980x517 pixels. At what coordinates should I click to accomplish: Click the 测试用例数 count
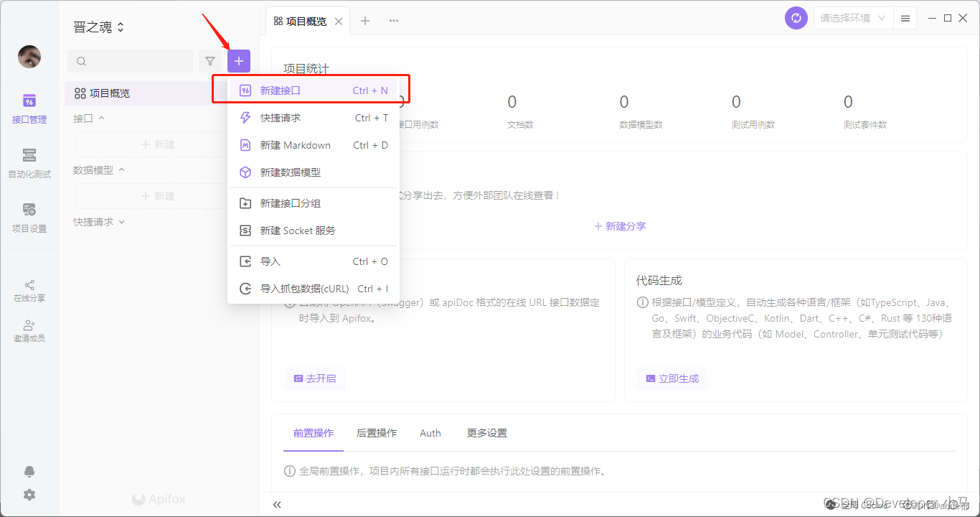(736, 102)
